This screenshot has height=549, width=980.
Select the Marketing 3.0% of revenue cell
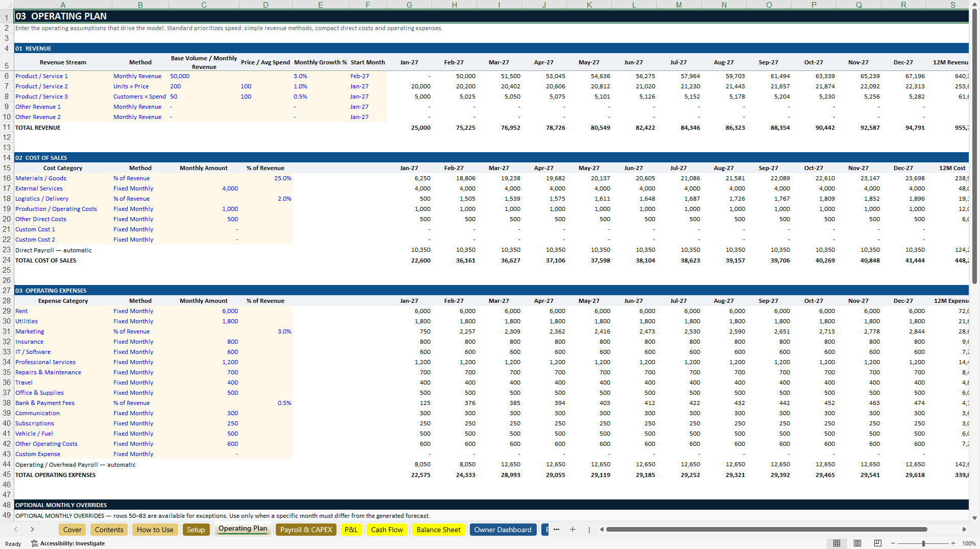[266, 331]
